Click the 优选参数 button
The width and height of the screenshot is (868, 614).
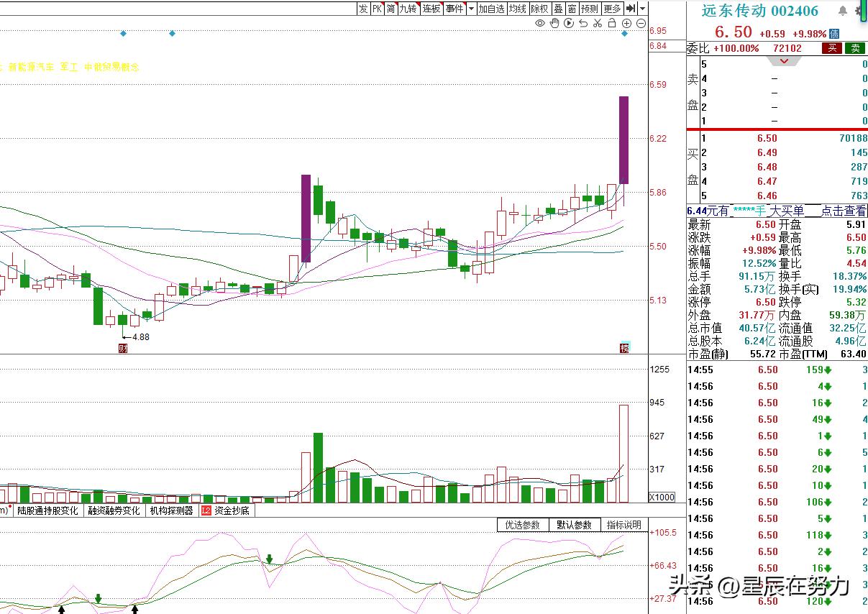[x=523, y=525]
